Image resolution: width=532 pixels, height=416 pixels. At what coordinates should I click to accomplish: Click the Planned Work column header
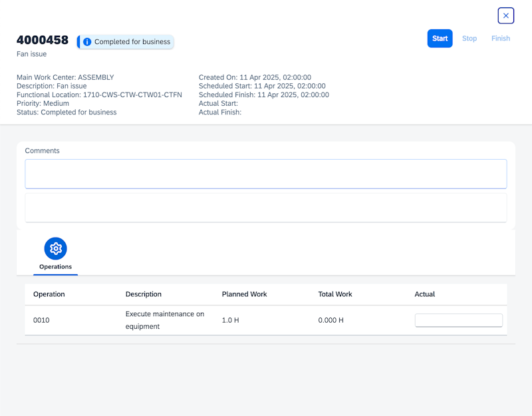245,294
